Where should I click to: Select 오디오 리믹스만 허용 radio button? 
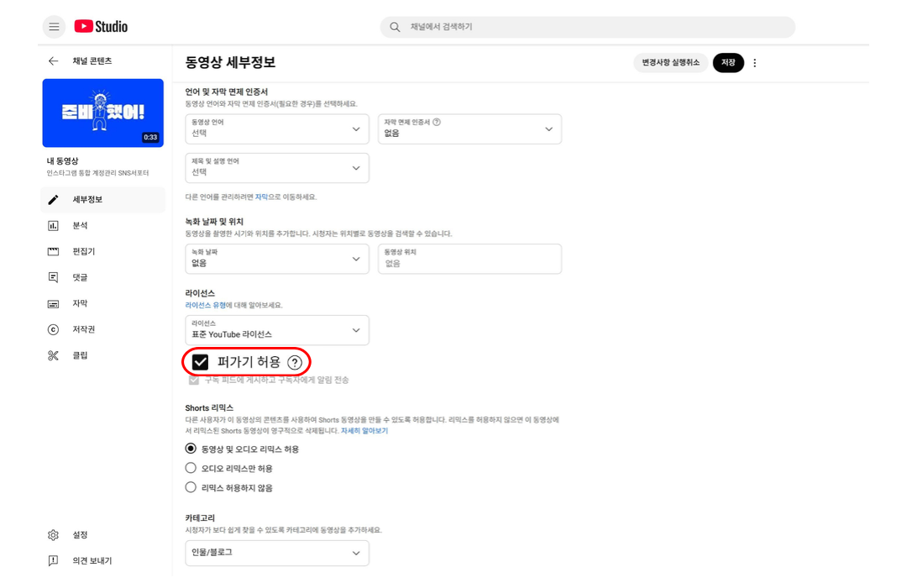click(x=189, y=469)
